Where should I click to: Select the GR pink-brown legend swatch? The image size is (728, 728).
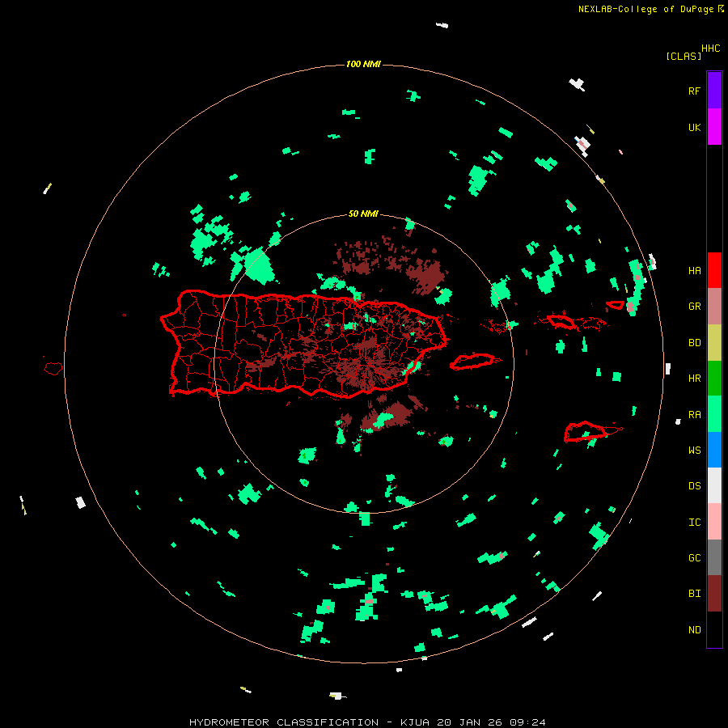[x=714, y=306]
